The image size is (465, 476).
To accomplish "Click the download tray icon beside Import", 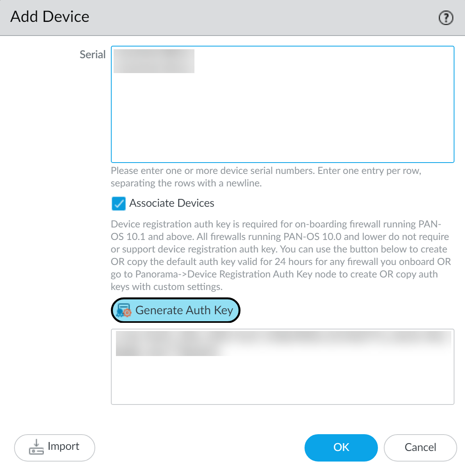I will click(x=36, y=447).
